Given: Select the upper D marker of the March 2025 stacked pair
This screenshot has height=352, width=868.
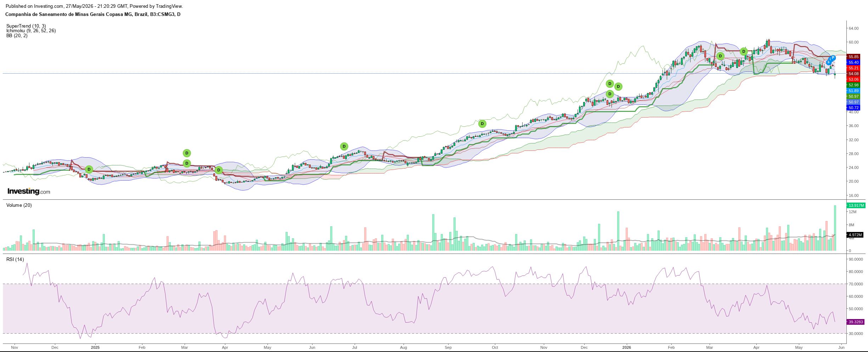Looking at the screenshot, I should 187,153.
